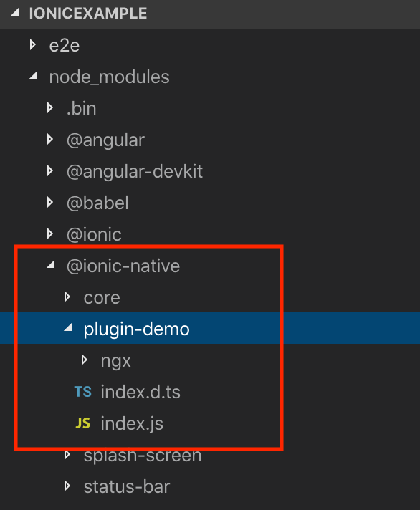Expand the core folder arrow
The width and height of the screenshot is (420, 510).
(x=67, y=297)
